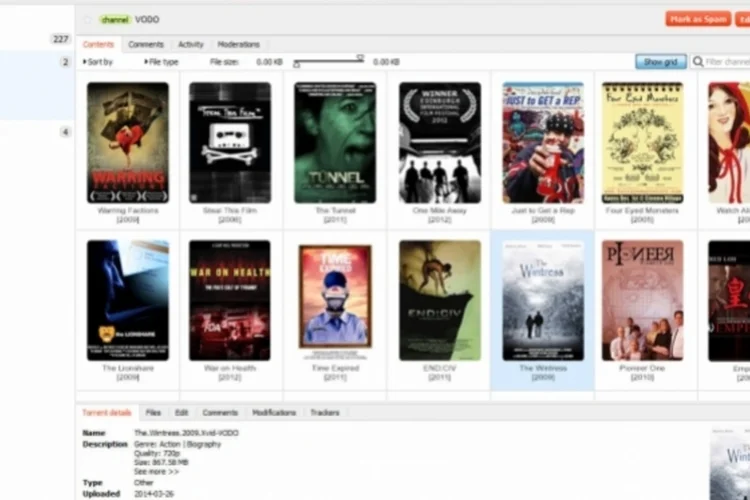Toggle the favorite star beside VODO channel
The height and width of the screenshot is (500, 750).
pos(88,20)
